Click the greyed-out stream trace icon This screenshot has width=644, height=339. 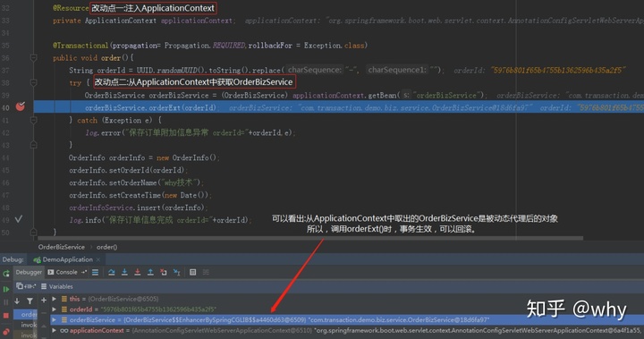pyautogui.click(x=206, y=272)
